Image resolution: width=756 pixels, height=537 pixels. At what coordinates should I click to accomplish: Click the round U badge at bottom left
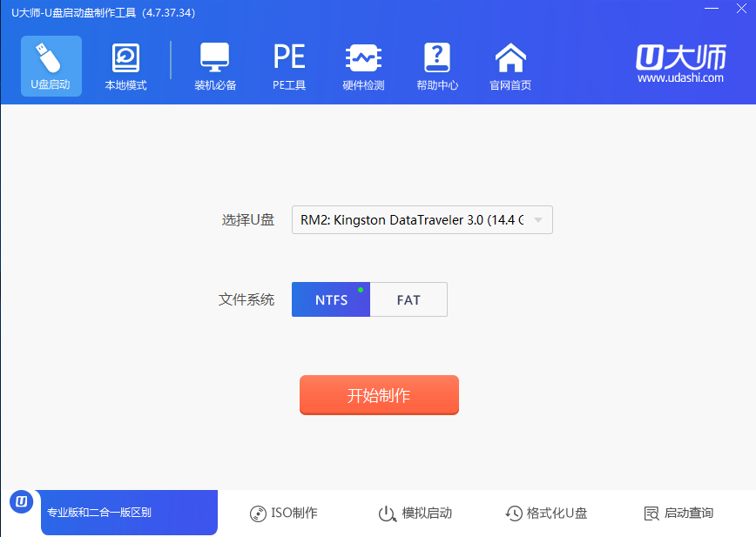click(x=22, y=502)
